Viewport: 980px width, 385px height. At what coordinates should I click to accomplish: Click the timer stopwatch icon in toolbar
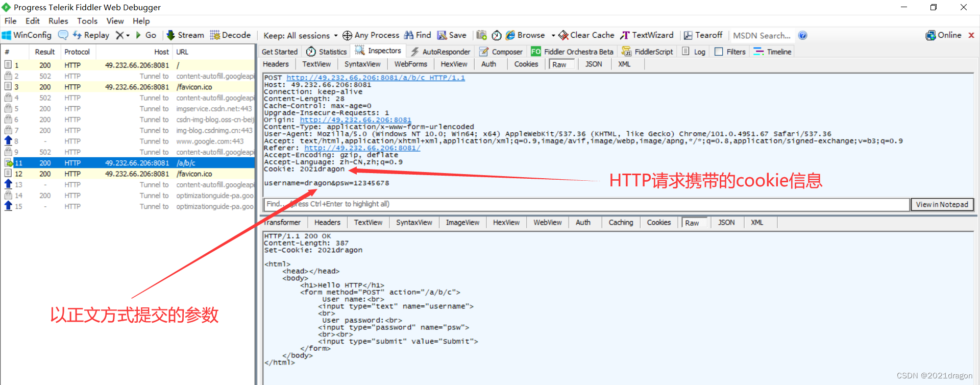(x=497, y=35)
